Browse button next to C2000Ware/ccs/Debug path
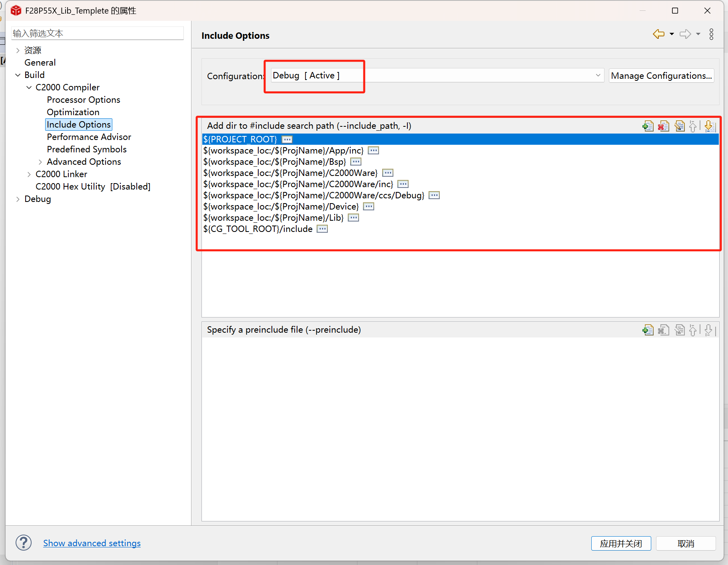 pos(434,196)
